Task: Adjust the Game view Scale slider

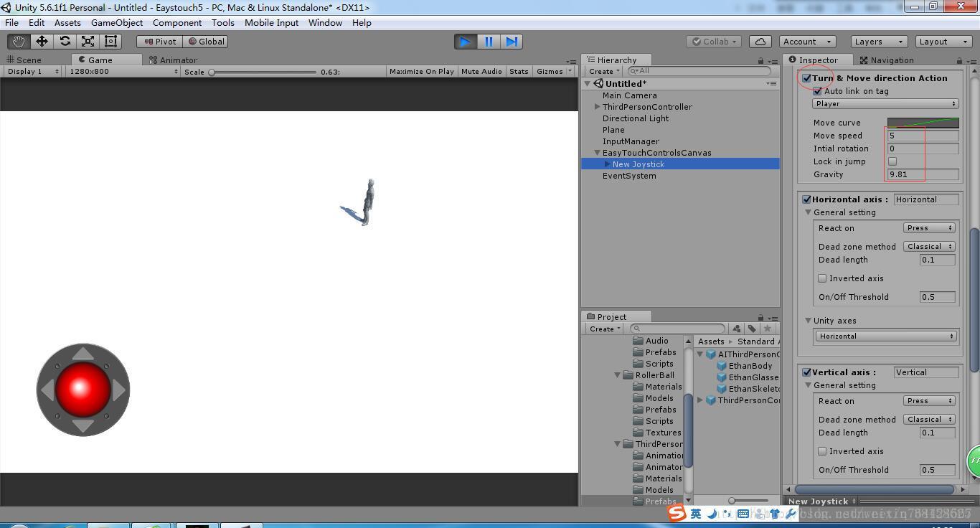Action: (x=263, y=72)
